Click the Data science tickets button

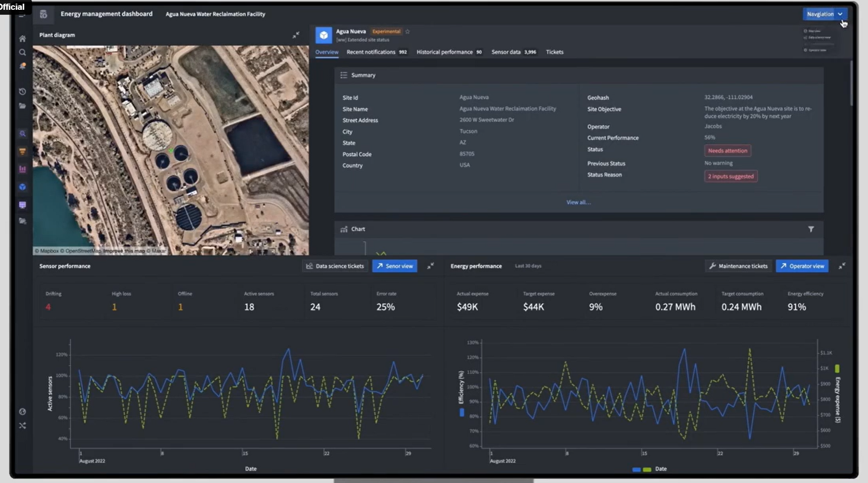[x=335, y=266]
